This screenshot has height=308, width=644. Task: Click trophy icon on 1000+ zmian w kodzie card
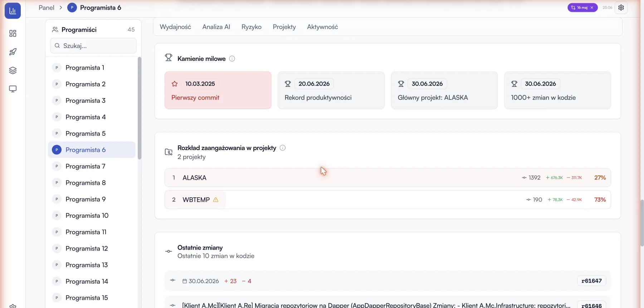514,84
